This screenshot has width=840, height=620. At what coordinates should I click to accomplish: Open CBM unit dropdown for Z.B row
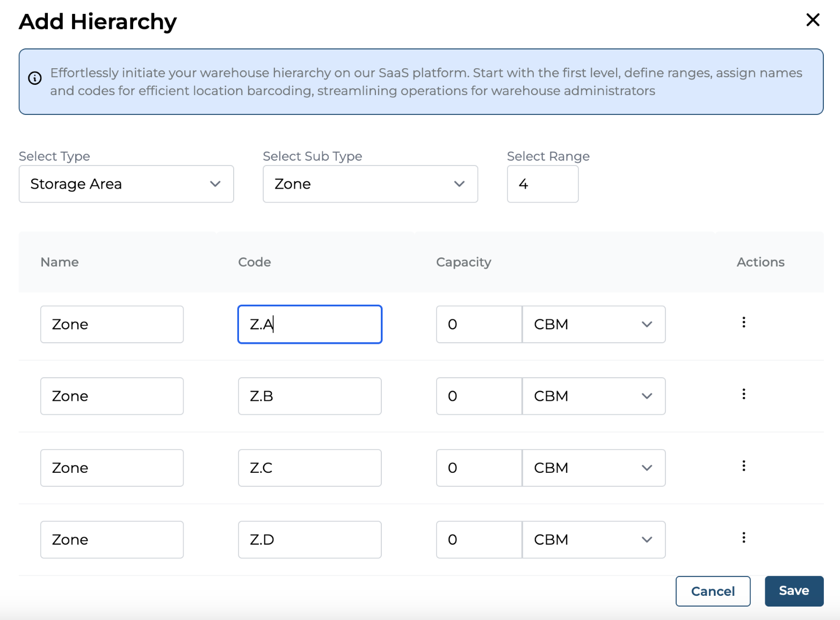[593, 396]
